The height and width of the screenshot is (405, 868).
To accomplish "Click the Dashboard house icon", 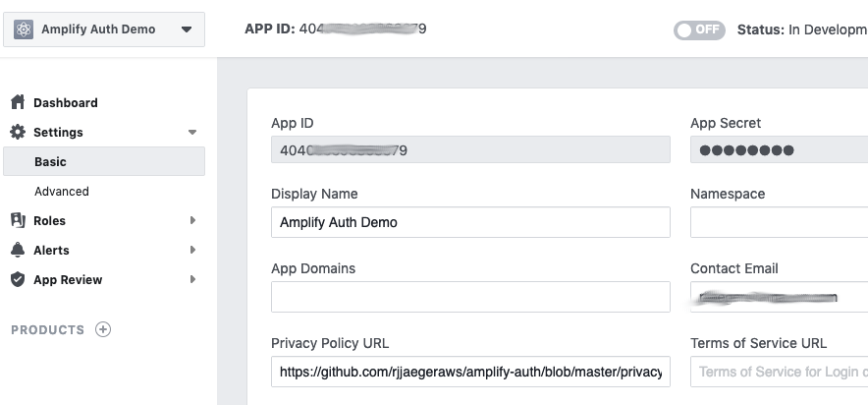I will point(18,102).
